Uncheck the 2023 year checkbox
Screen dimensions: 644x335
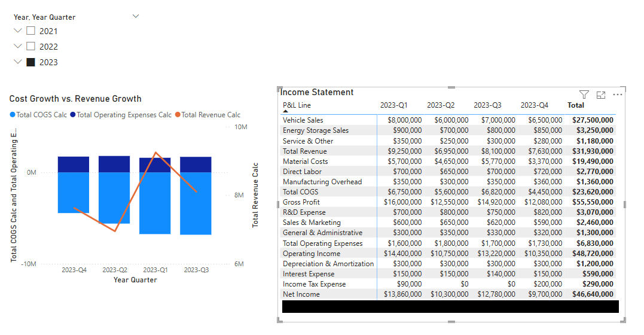[30, 62]
